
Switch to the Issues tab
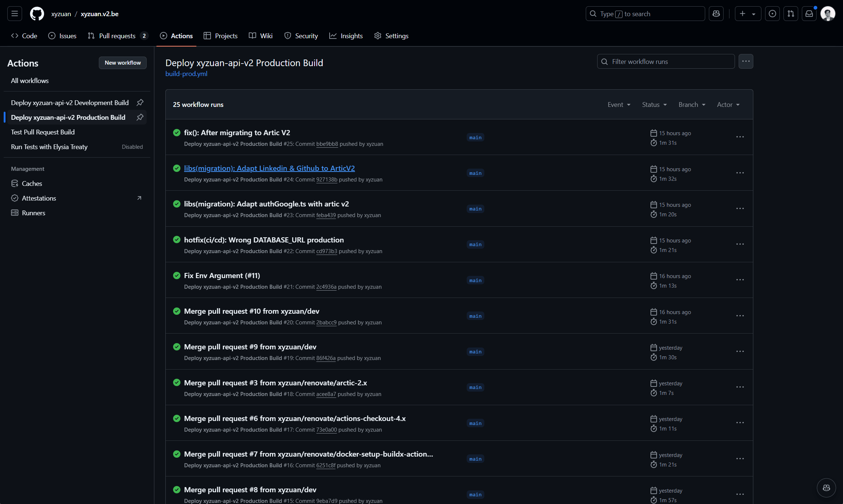click(x=62, y=36)
